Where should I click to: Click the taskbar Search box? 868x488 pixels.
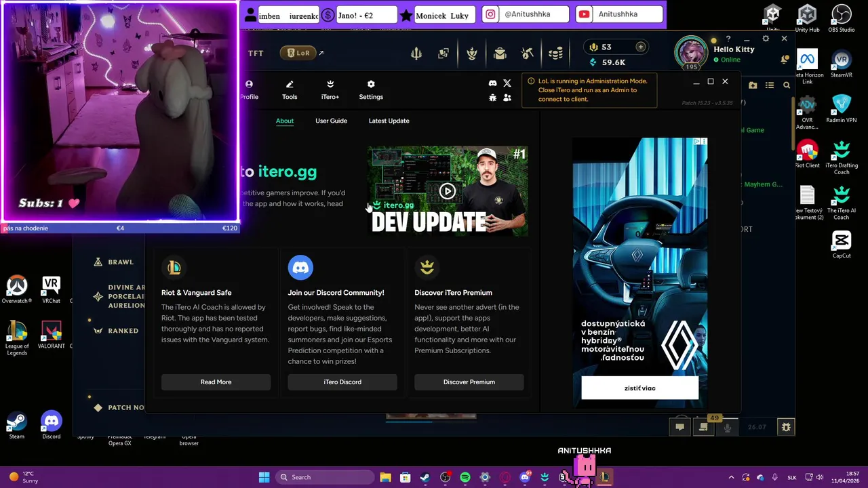click(325, 477)
